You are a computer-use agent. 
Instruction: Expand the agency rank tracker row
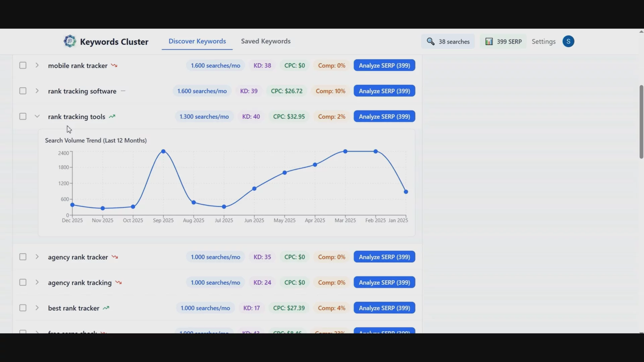click(37, 256)
